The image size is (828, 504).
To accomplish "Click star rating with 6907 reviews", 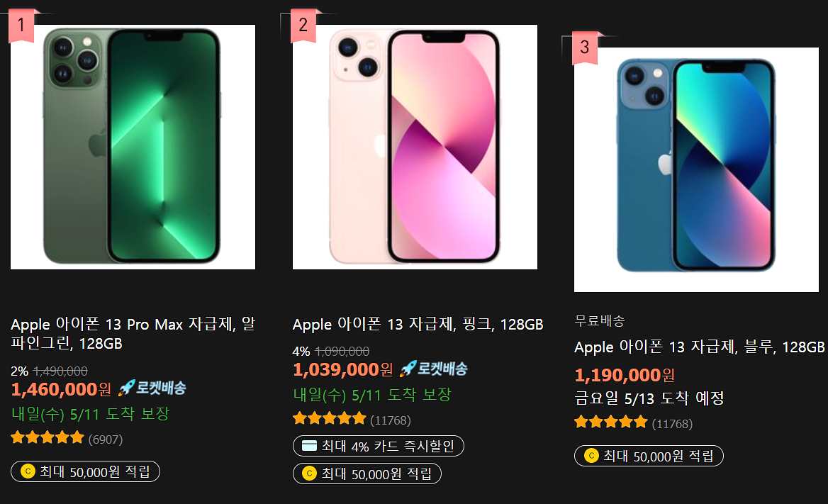I will (47, 437).
